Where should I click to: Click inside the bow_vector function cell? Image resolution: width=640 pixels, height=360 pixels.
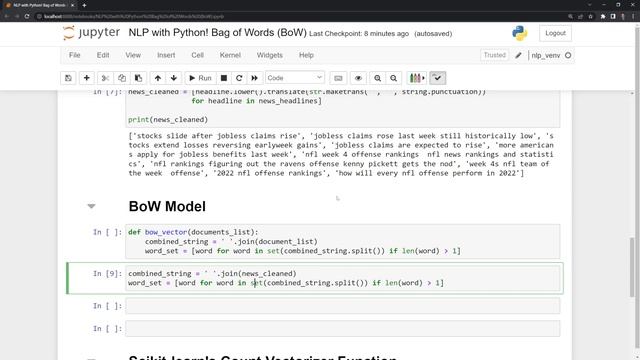tap(342, 241)
